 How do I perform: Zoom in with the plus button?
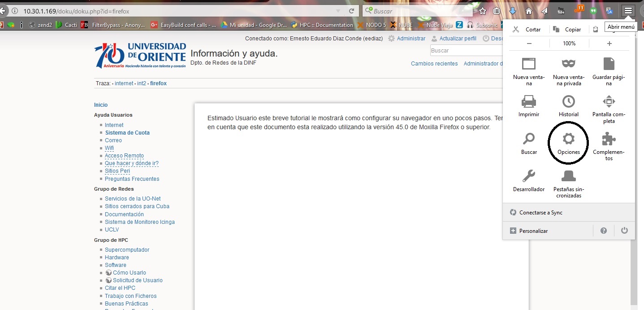[609, 44]
